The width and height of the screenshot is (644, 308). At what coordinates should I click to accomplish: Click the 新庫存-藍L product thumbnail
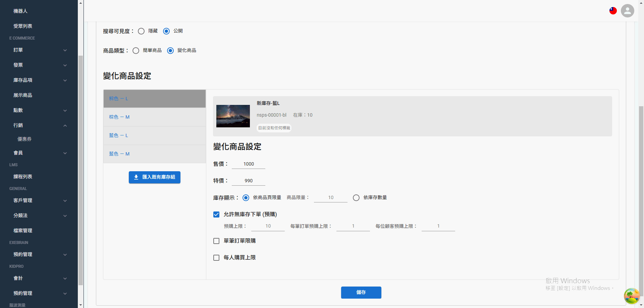pyautogui.click(x=233, y=116)
